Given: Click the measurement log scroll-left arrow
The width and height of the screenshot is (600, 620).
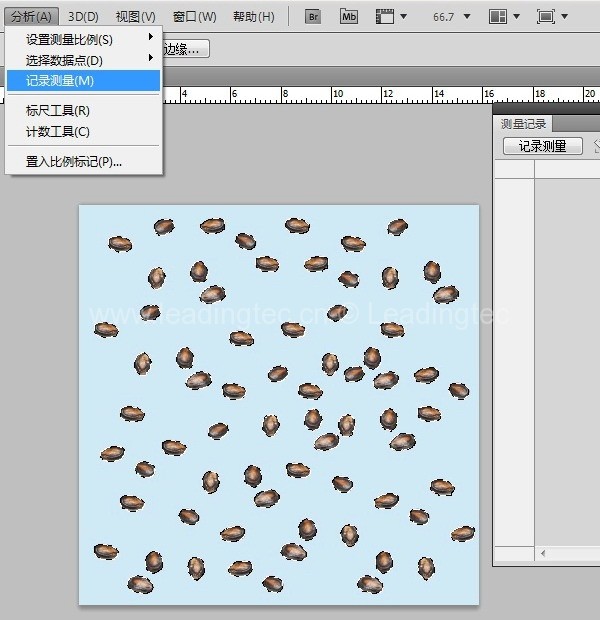Looking at the screenshot, I should point(543,553).
